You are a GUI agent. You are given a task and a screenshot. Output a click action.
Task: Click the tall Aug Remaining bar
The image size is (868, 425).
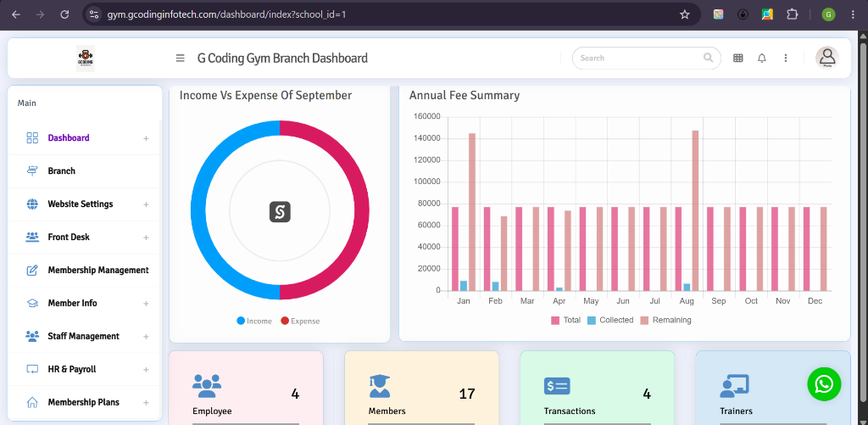(695, 210)
